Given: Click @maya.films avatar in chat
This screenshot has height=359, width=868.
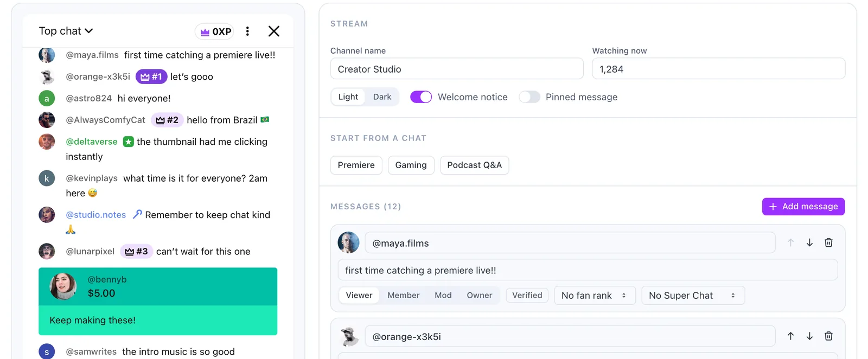Looking at the screenshot, I should tap(47, 55).
